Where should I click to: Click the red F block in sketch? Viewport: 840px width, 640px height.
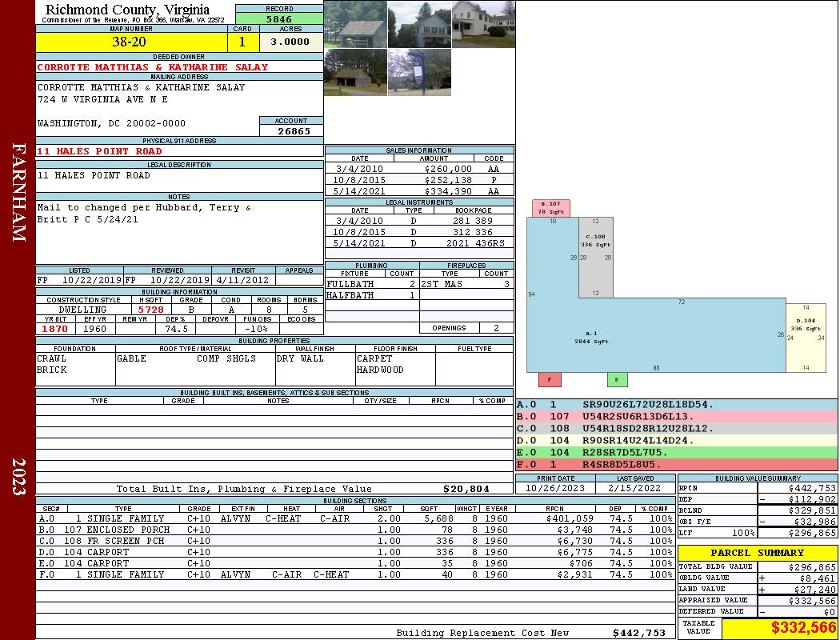tap(550, 380)
